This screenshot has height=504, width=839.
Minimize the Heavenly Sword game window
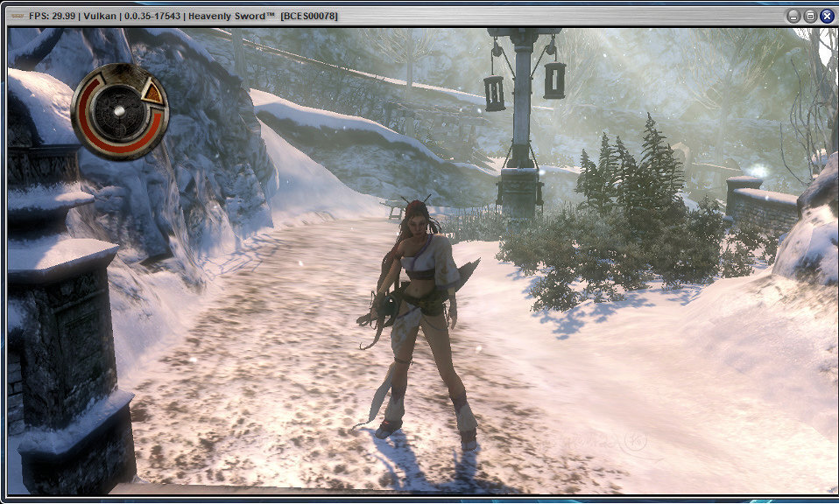tap(793, 16)
